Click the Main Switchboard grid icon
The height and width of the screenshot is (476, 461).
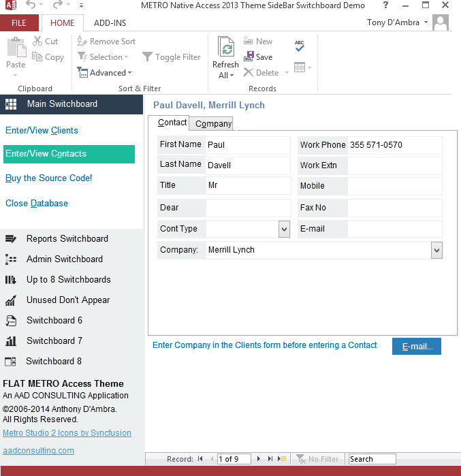click(11, 104)
